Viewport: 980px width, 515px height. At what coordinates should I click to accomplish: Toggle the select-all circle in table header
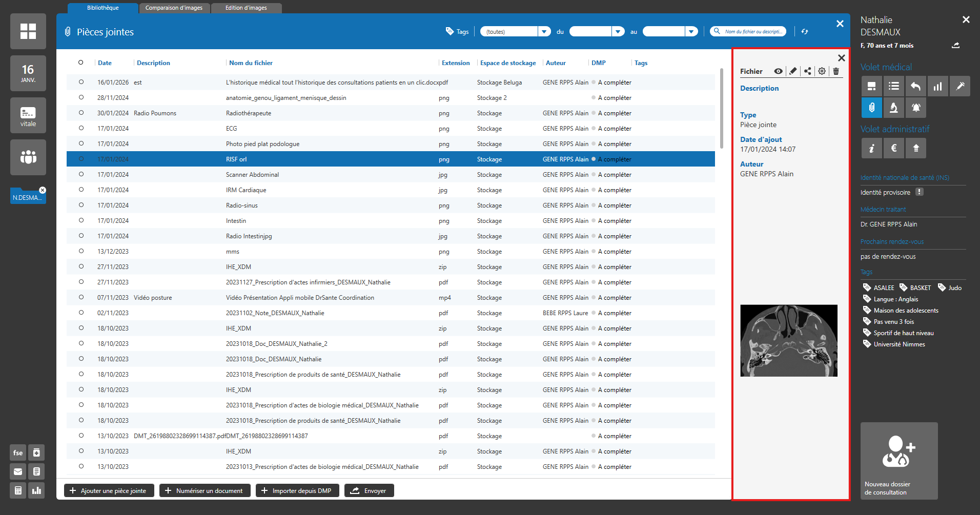(80, 63)
